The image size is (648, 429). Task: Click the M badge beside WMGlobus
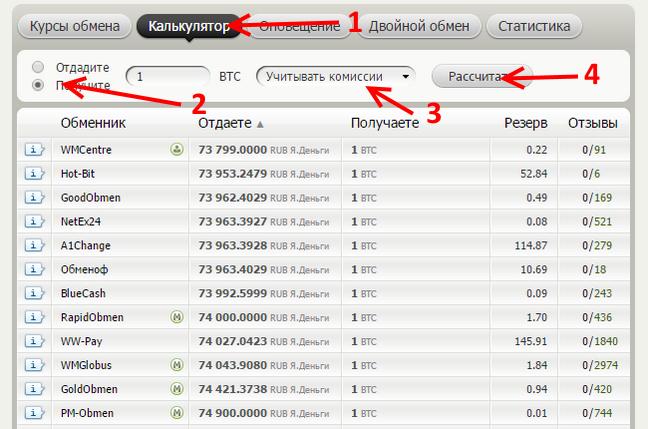pos(177,365)
